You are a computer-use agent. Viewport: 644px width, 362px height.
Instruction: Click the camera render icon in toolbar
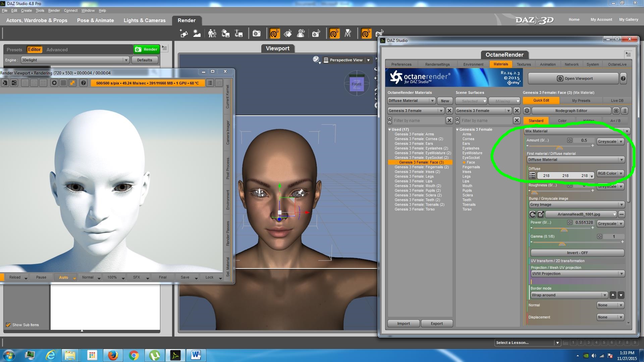tap(257, 34)
